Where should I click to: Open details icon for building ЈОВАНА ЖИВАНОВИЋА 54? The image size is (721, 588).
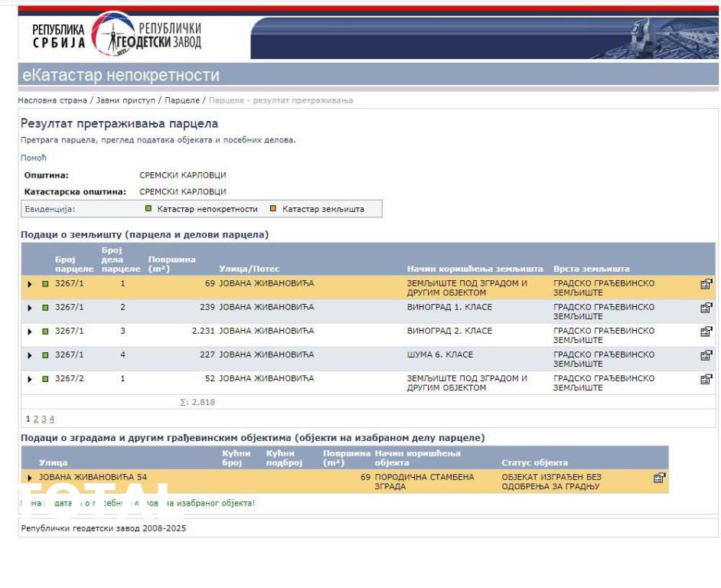point(659,478)
